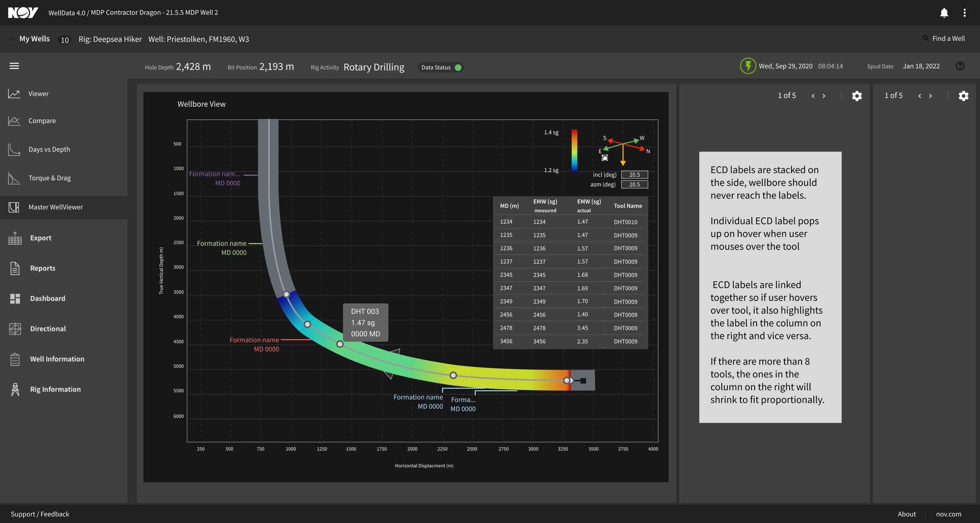
Task: Select Master WellViewer menu item
Action: click(64, 207)
